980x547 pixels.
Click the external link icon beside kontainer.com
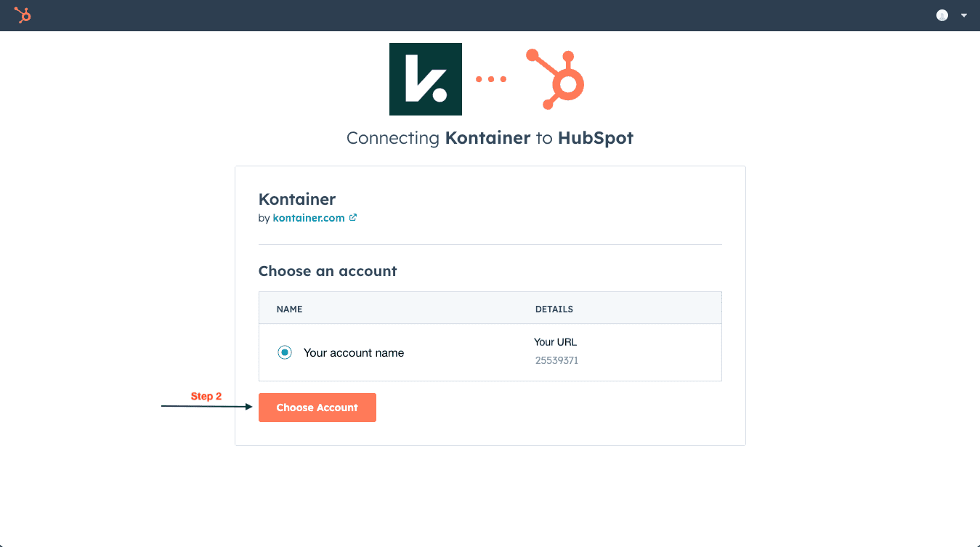(x=353, y=217)
